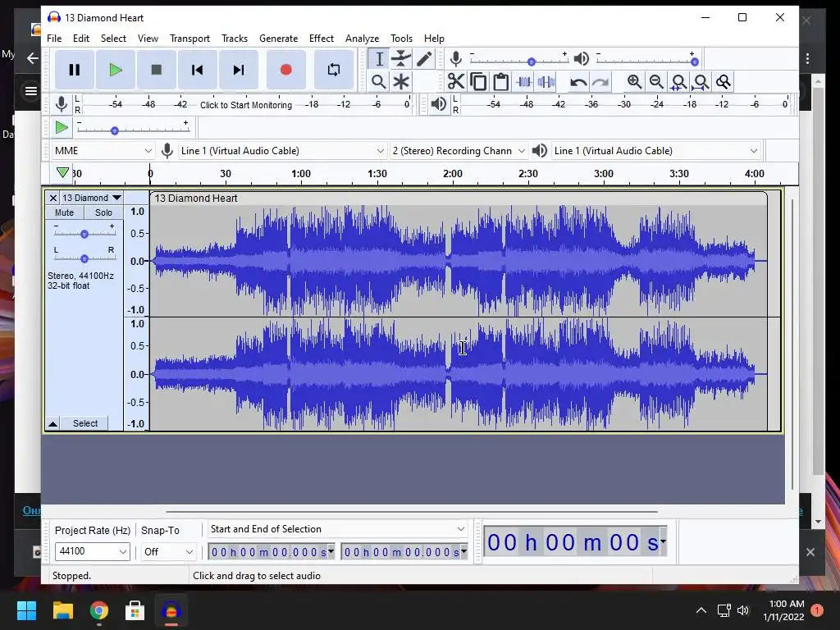The width and height of the screenshot is (840, 630).
Task: Open the recording channels dropdown
Action: tap(459, 151)
